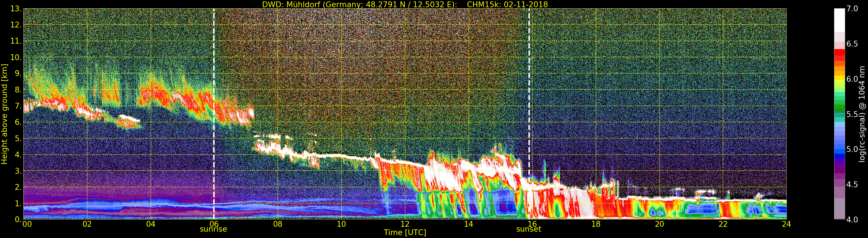
Task: Click the '4.' height axis tick label
Action: click(18, 155)
